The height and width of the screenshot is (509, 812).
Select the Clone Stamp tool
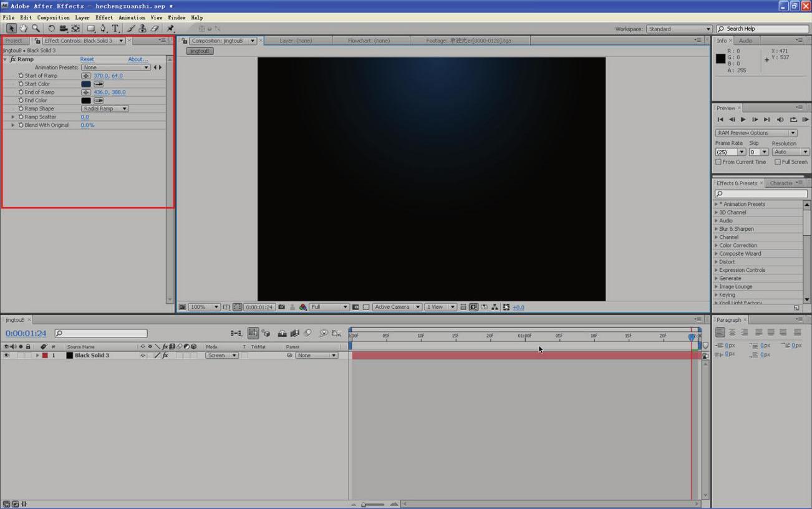pos(142,28)
